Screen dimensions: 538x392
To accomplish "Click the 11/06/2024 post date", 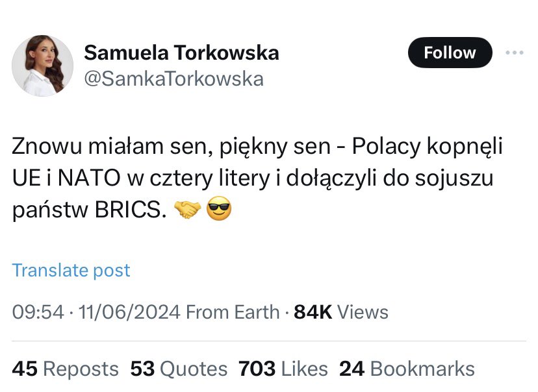I will click(129, 312).
